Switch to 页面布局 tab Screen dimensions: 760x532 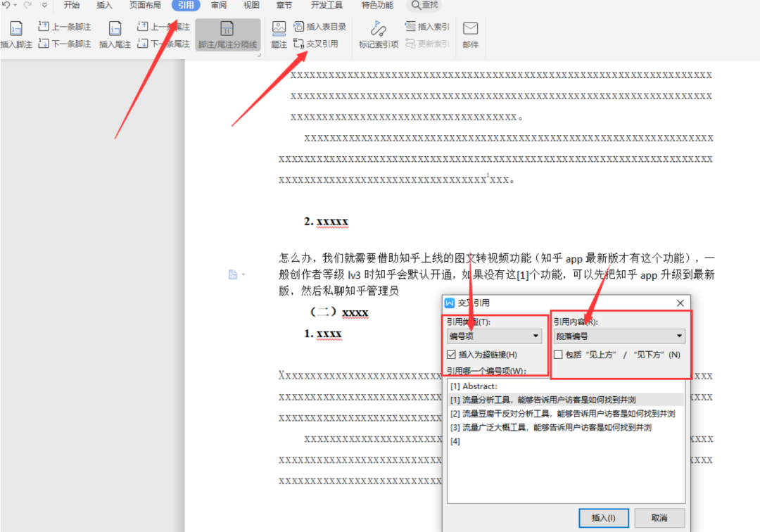145,5
